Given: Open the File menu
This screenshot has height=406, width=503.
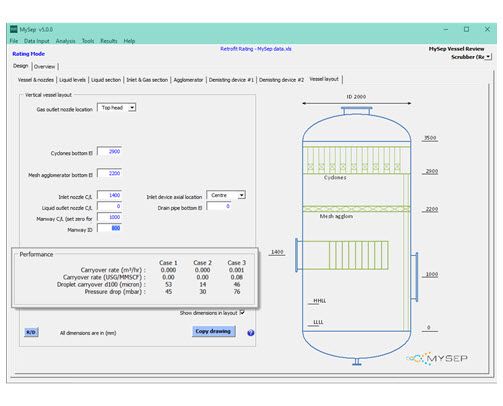Looking at the screenshot, I should pyautogui.click(x=14, y=41).
